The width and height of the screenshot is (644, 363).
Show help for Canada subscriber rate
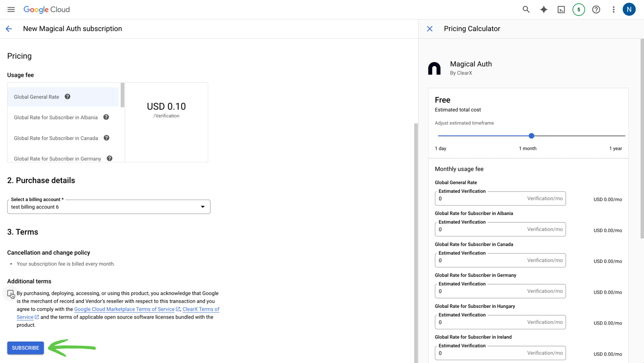pyautogui.click(x=107, y=138)
